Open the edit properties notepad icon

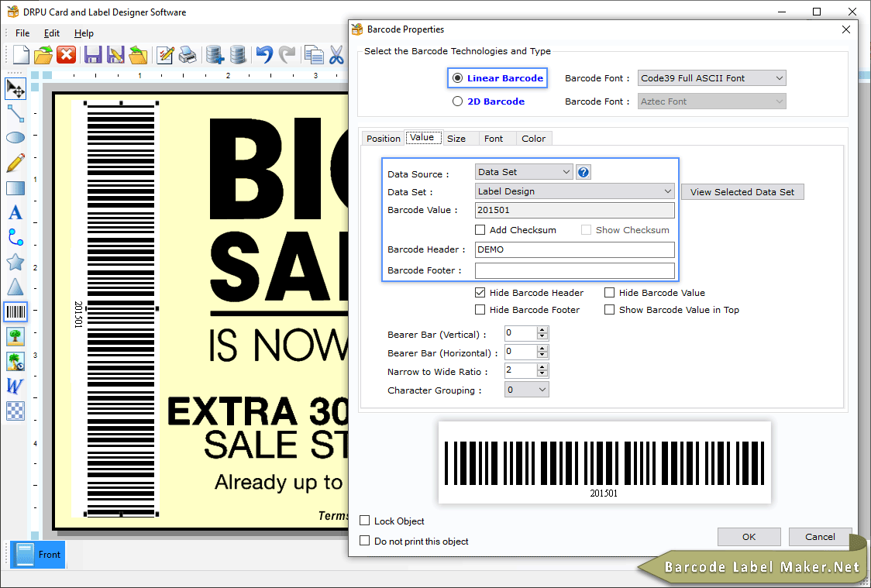[165, 54]
